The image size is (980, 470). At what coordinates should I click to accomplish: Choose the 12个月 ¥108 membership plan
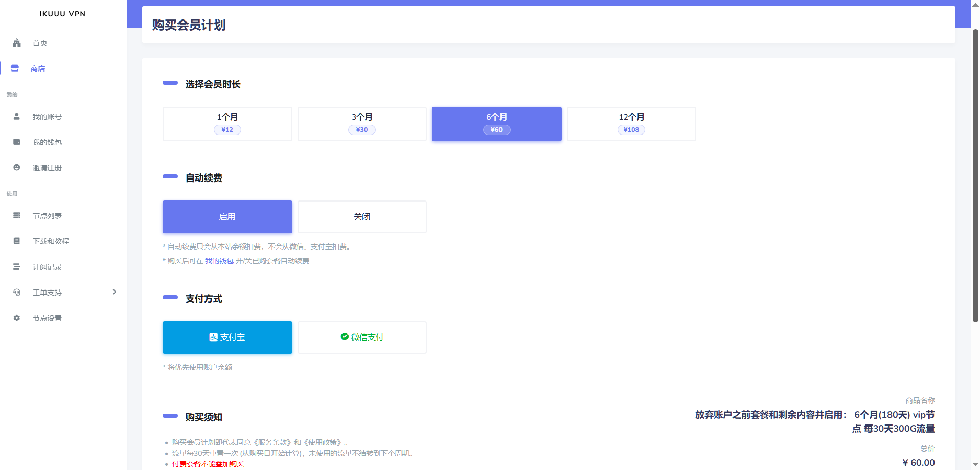631,124
